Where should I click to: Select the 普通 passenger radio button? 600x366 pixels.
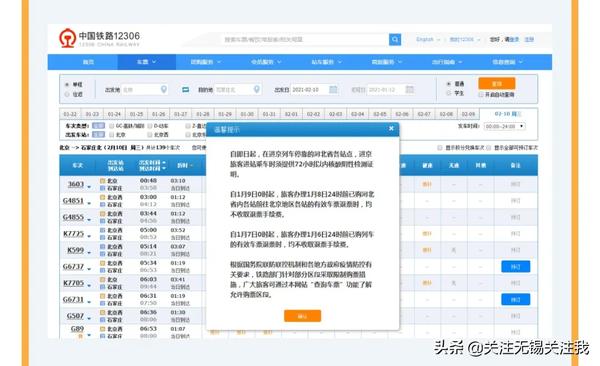[x=449, y=83]
